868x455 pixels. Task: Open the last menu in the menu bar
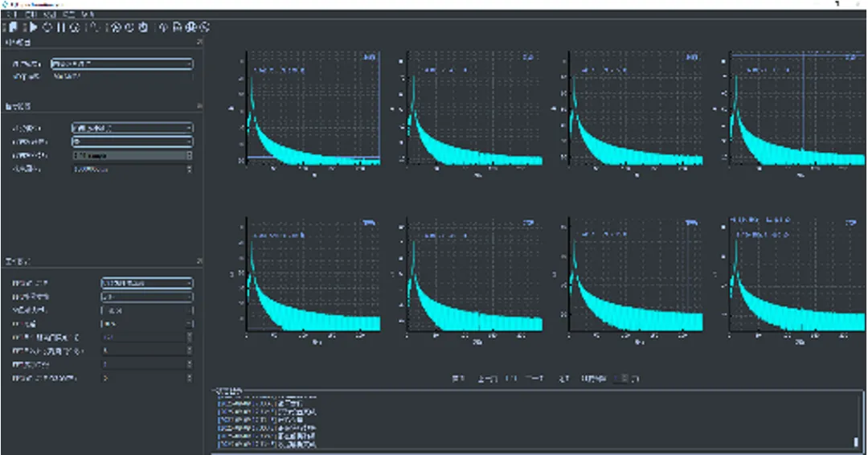tap(88, 15)
